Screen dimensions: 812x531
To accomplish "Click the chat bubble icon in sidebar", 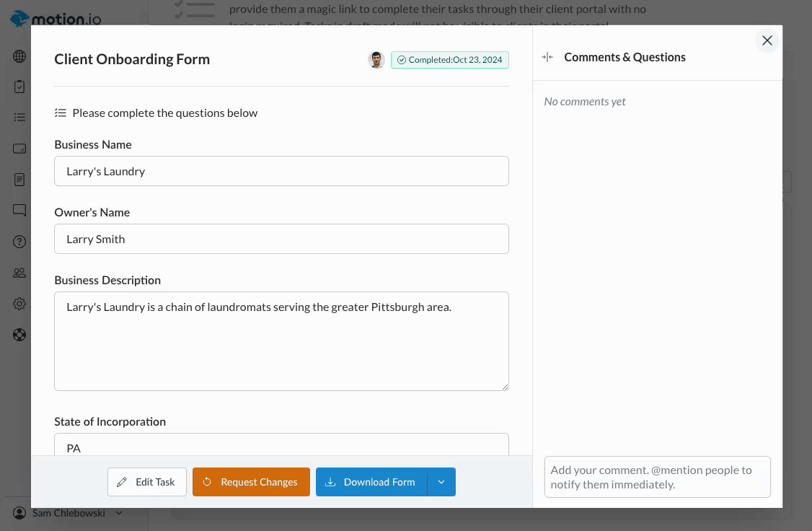I will point(19,211).
